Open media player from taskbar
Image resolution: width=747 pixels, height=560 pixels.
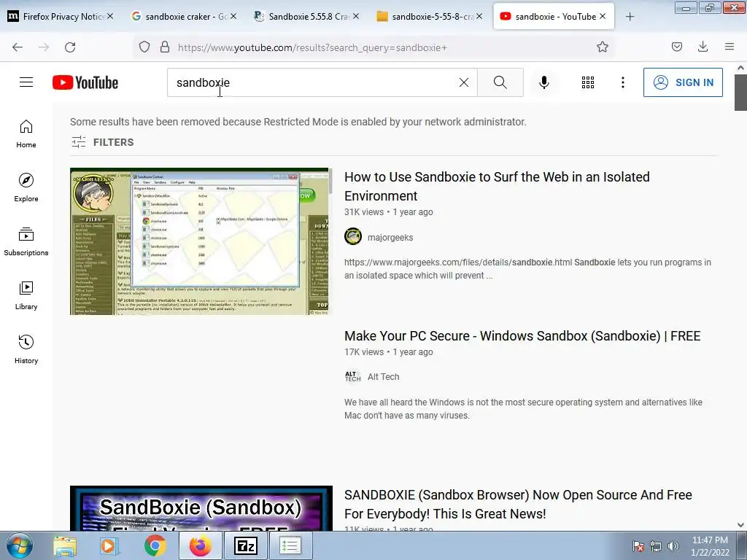tap(109, 545)
